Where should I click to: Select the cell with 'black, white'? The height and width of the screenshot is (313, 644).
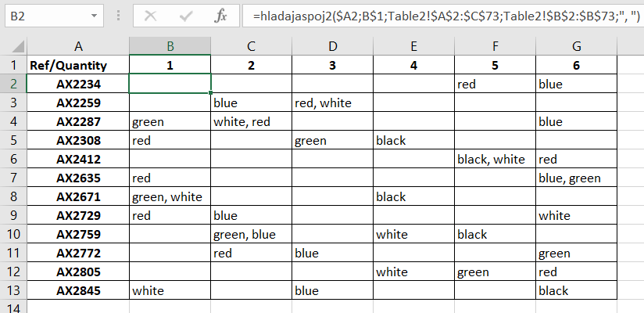495,159
